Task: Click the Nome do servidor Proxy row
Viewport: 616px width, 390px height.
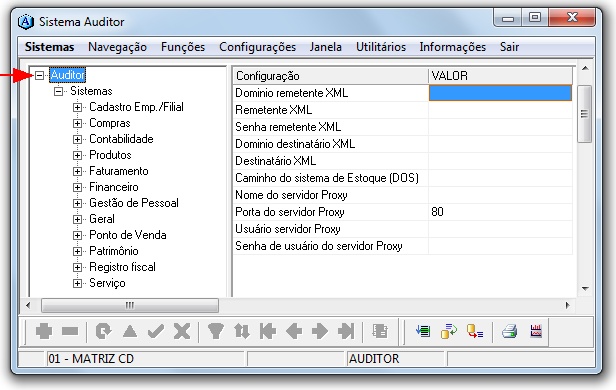Action: [x=403, y=195]
